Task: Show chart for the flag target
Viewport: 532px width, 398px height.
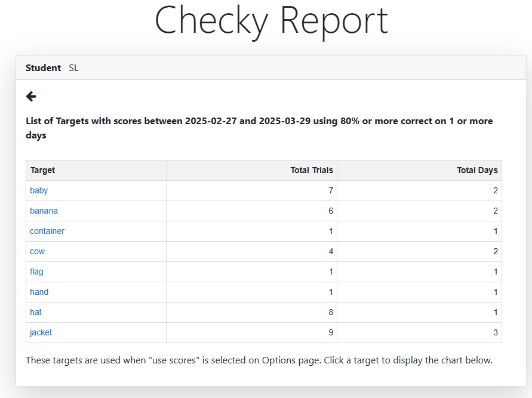Action: pos(36,271)
